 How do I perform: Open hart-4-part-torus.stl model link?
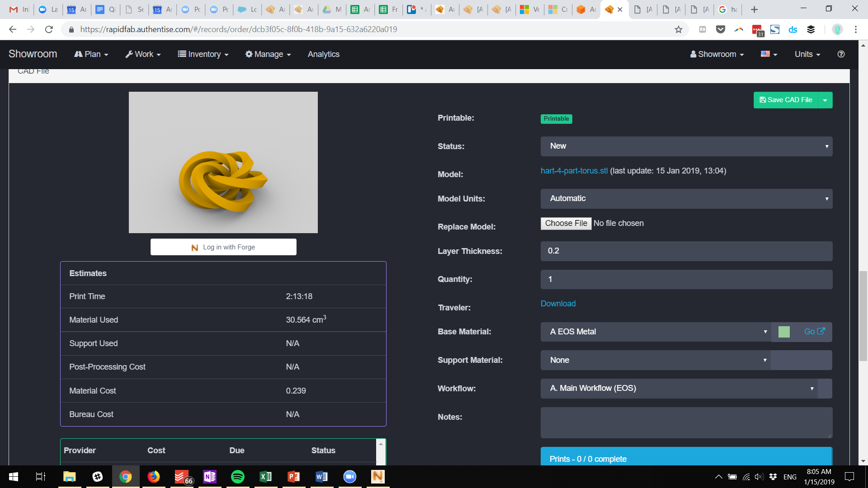tap(574, 171)
